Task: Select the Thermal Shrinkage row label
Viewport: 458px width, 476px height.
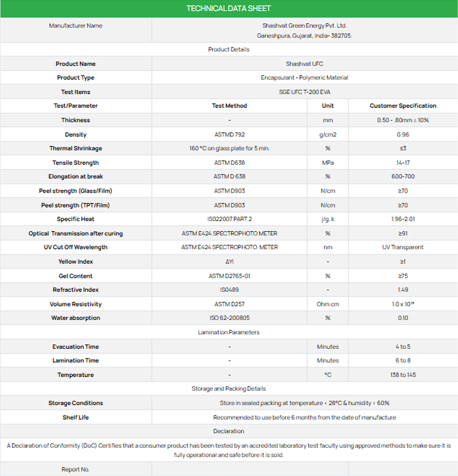Action: [76, 148]
